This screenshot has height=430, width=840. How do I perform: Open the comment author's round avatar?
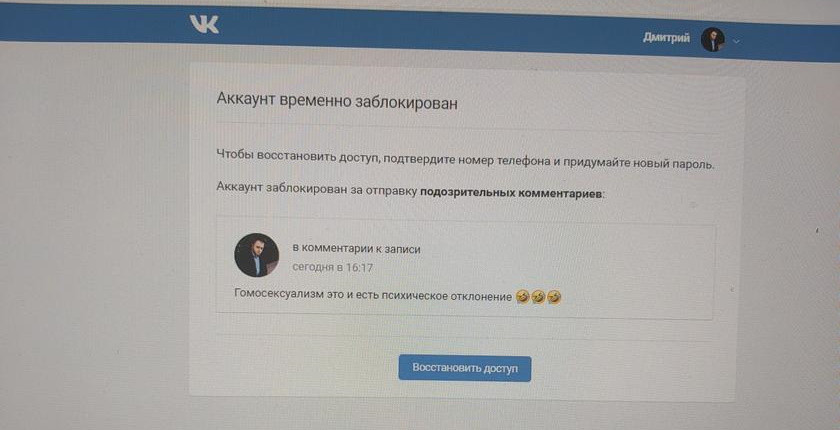click(257, 255)
